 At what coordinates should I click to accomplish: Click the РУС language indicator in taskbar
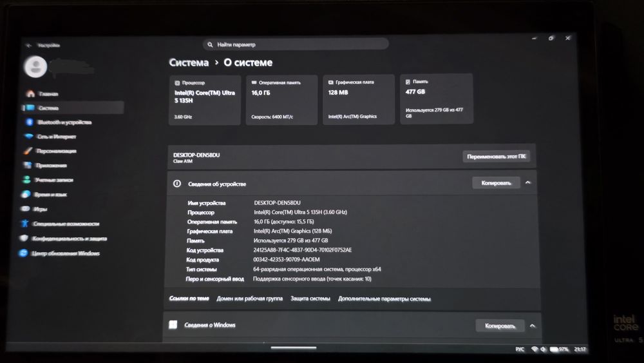coord(520,349)
